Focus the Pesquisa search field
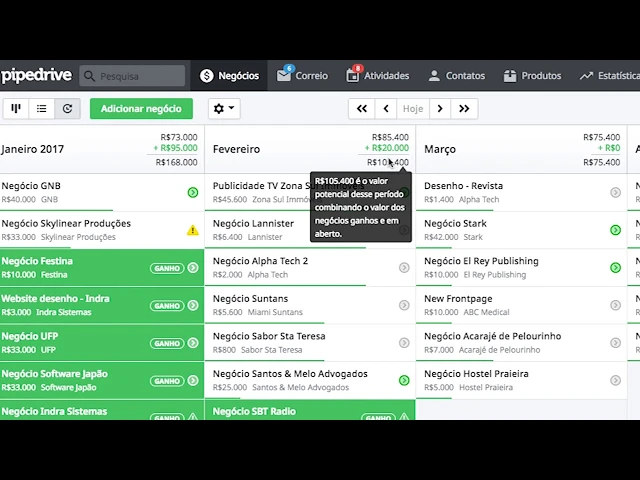The image size is (640, 480). click(132, 76)
